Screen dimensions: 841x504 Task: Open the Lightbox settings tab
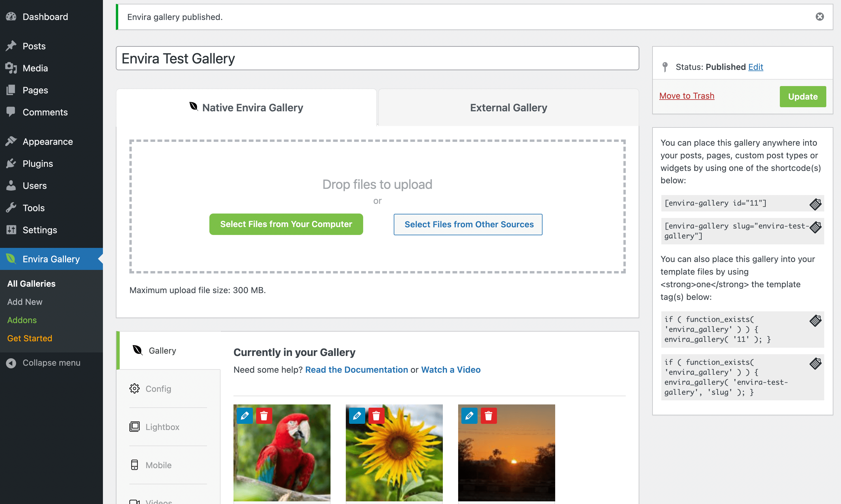click(162, 427)
